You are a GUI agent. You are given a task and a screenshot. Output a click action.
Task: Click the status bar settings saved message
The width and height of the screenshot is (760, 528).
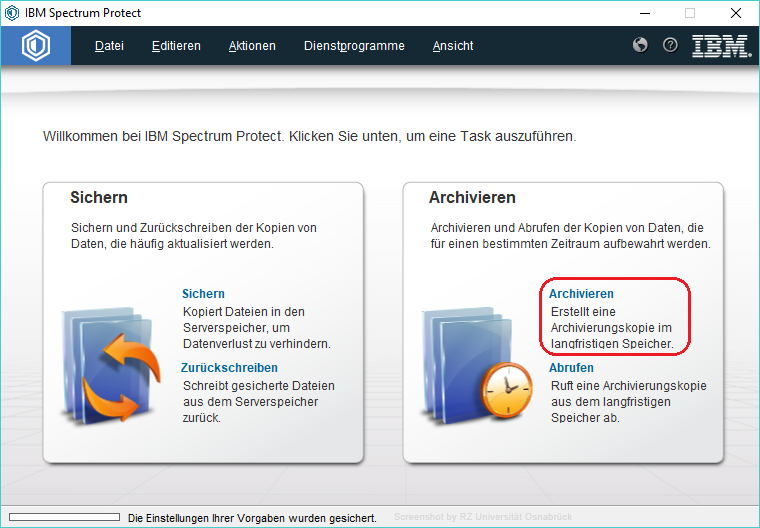tap(252, 518)
